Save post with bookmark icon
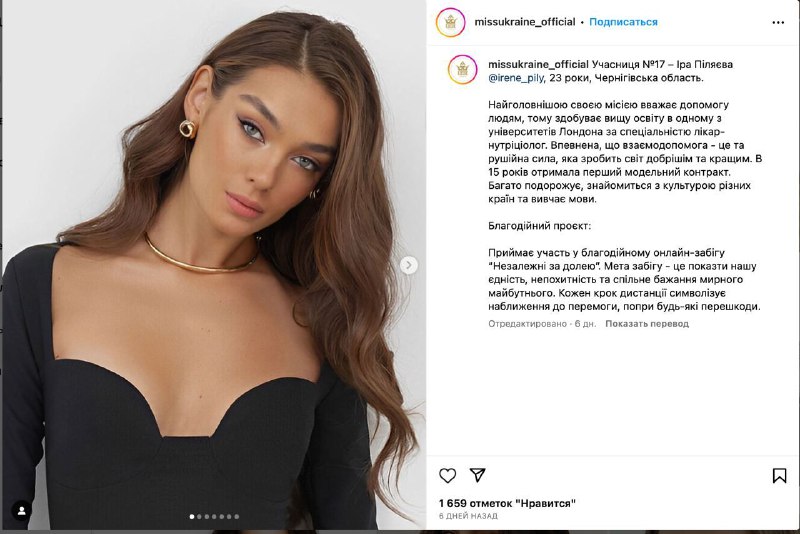This screenshot has height=534, width=800. 779,475
